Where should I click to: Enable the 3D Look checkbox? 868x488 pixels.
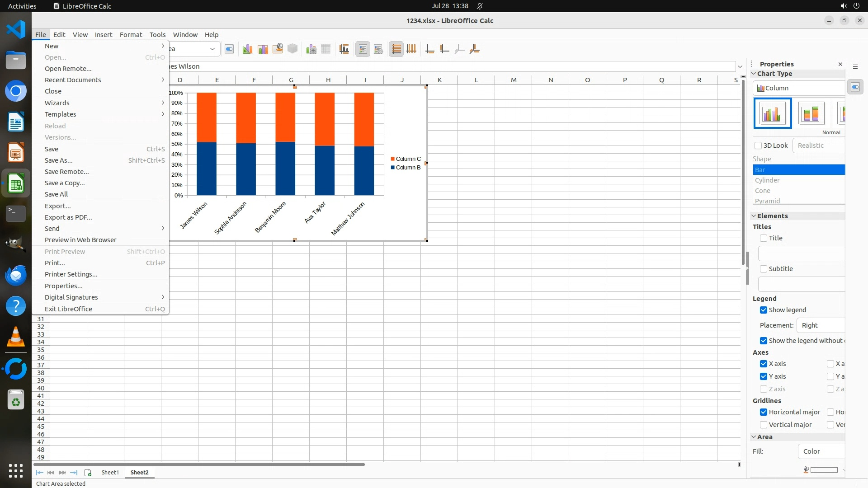click(758, 145)
